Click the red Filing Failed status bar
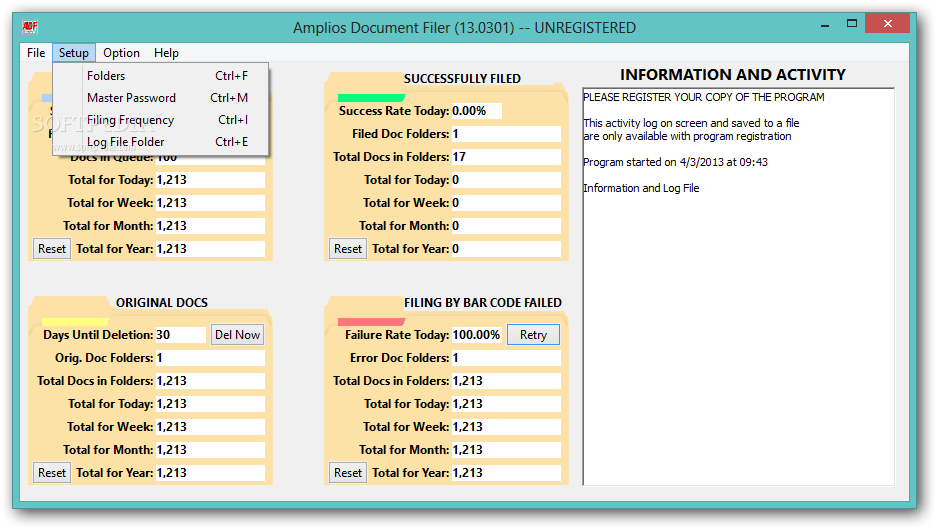The image size is (937, 529). point(371,322)
